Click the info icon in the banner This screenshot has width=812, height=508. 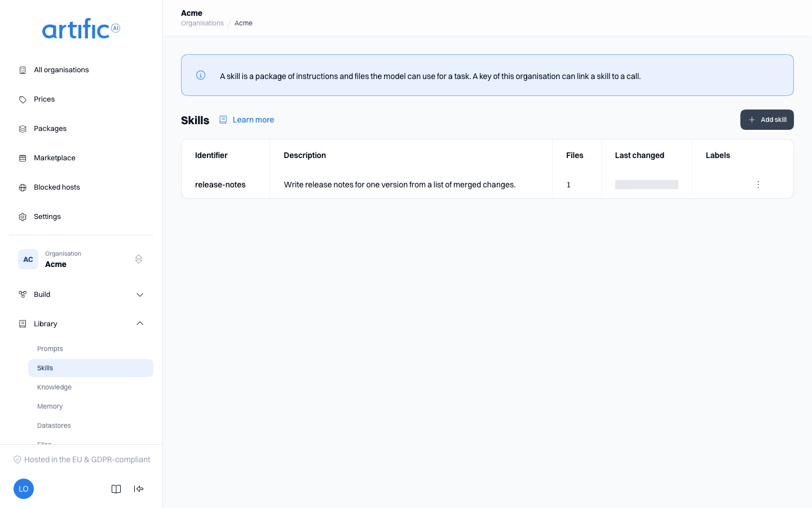201,75
